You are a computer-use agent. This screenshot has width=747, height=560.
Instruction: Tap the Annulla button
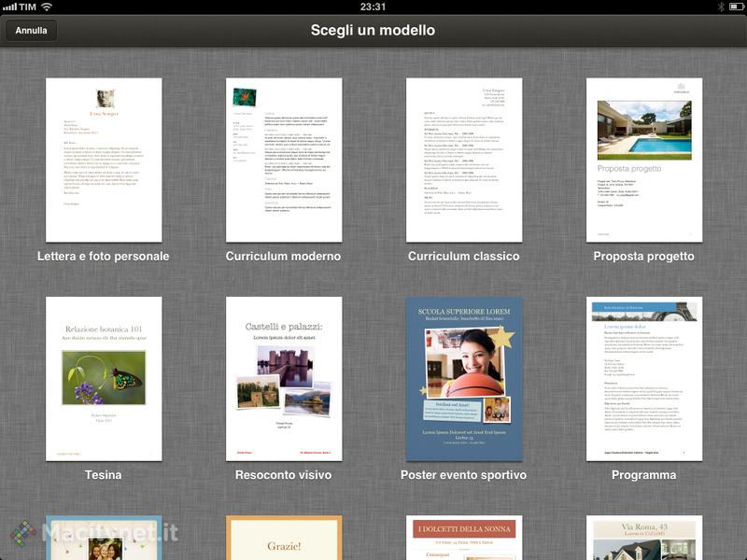click(x=31, y=30)
